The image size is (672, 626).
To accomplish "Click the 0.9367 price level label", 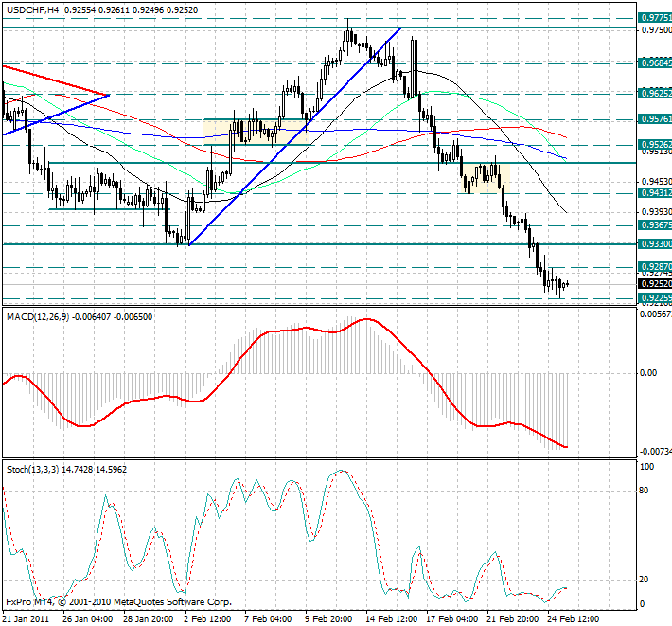I will [x=655, y=225].
